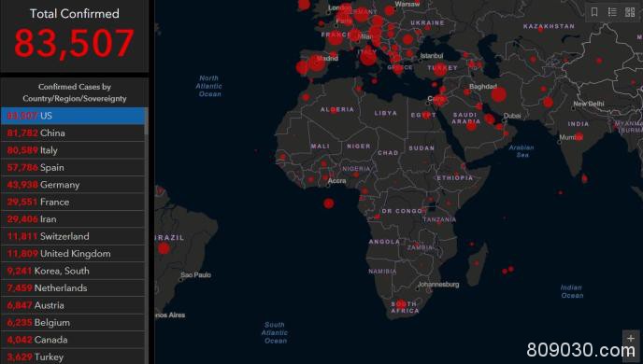
Task: Select the Canada row
Action: [x=73, y=340]
